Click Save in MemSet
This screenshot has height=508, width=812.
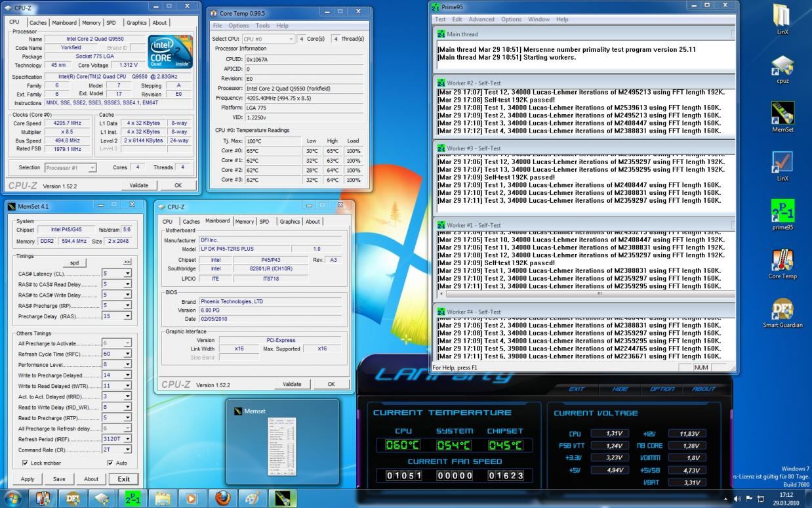[x=59, y=478]
